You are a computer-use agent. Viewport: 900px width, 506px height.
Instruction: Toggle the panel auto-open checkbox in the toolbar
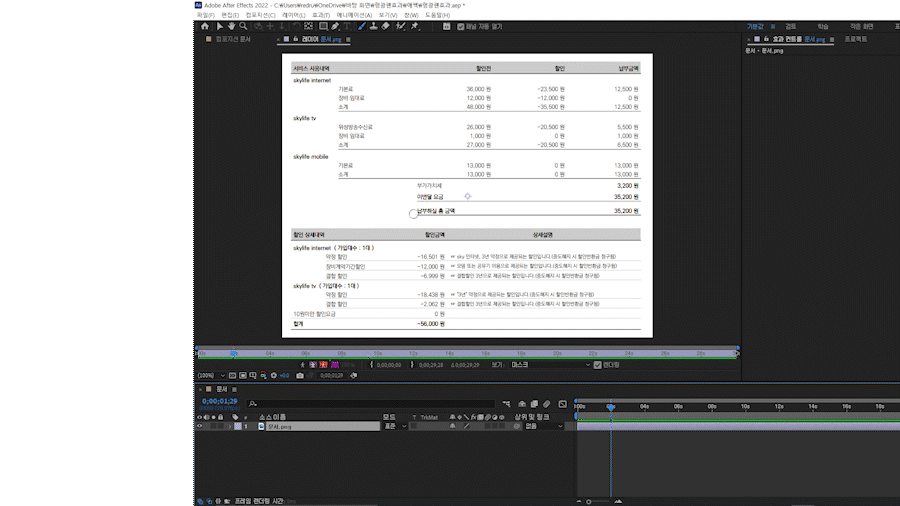pos(460,26)
